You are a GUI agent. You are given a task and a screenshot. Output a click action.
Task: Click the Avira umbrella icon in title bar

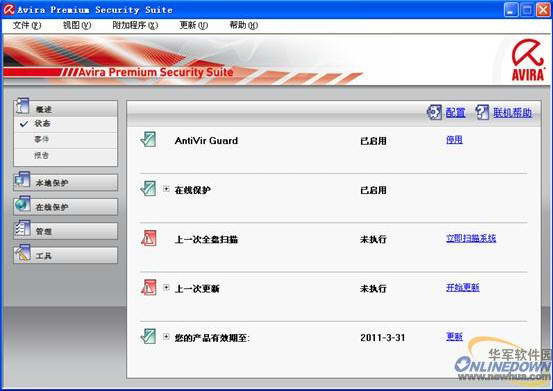click(x=8, y=10)
